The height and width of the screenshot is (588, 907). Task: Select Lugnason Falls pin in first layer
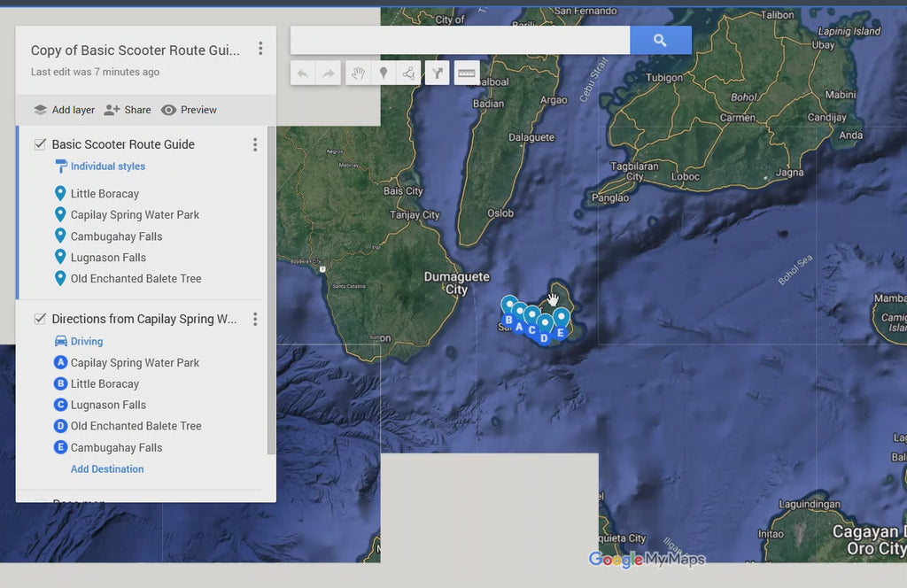tap(108, 258)
